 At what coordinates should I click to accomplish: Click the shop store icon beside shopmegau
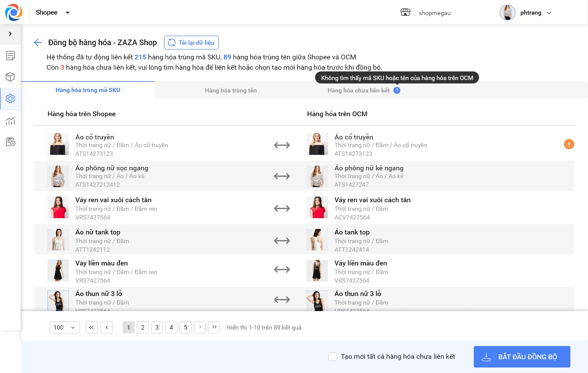click(x=405, y=12)
